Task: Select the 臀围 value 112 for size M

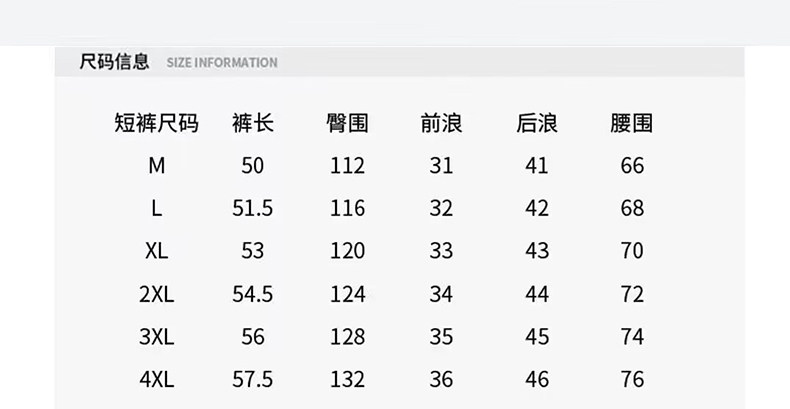Action: click(347, 166)
